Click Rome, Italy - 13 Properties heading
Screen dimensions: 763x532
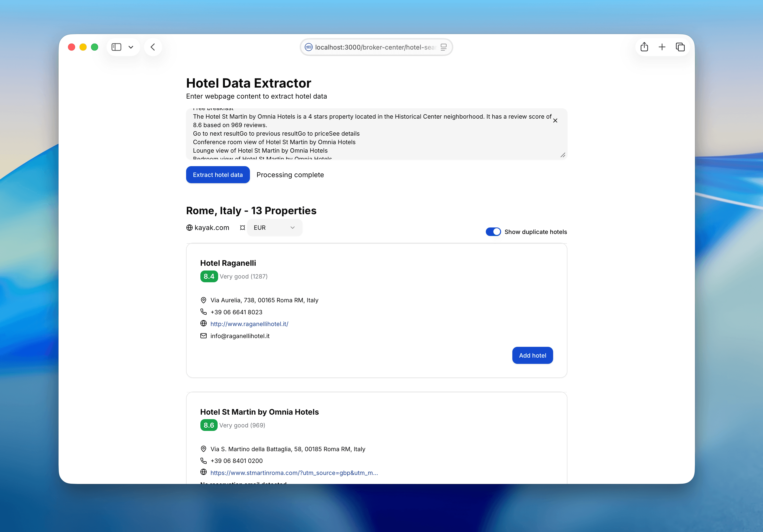[x=251, y=210]
